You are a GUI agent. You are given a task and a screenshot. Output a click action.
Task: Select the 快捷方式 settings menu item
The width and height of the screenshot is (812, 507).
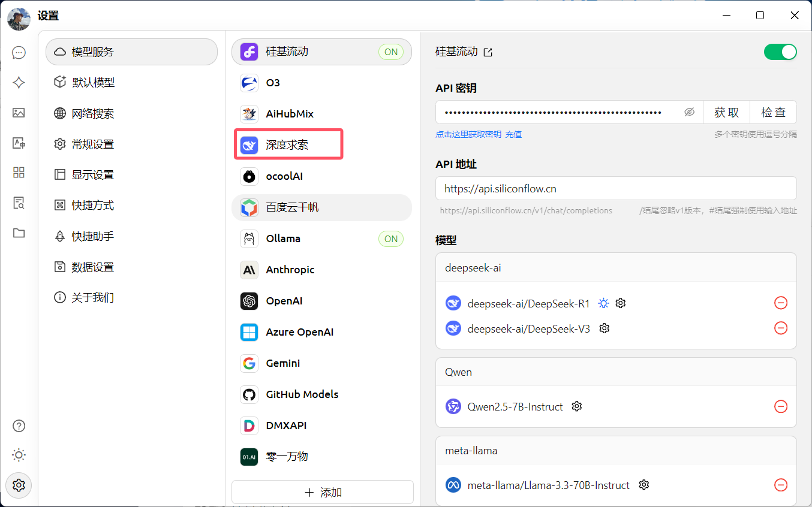tap(131, 206)
